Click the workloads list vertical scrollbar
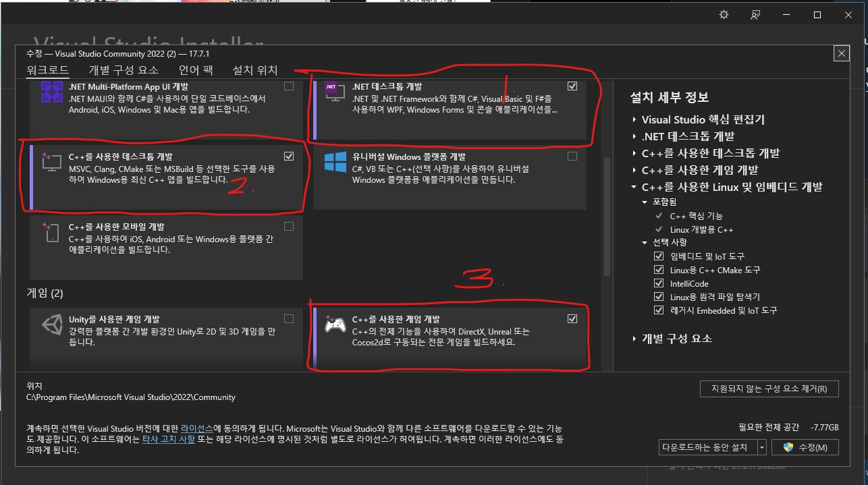868x485 pixels. 606,216
